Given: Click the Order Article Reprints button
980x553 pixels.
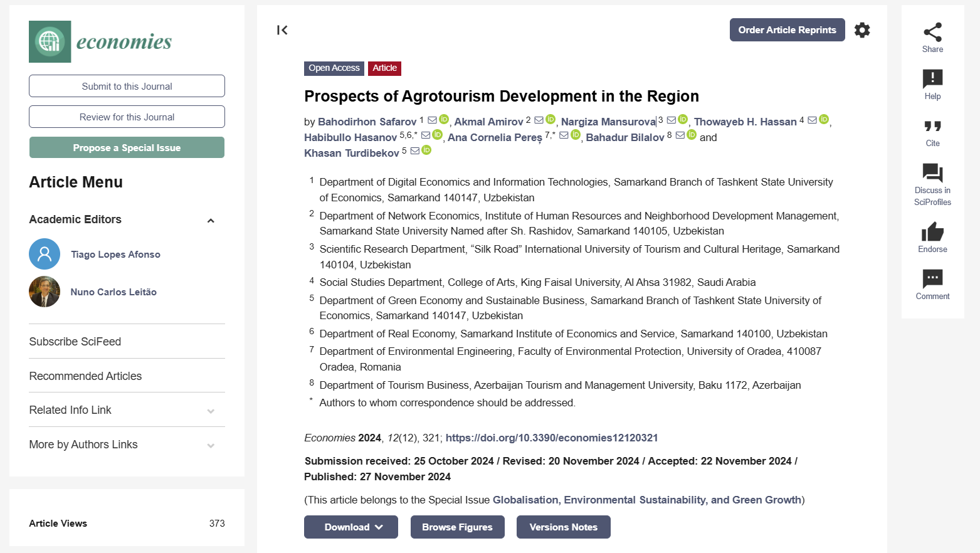Looking at the screenshot, I should (787, 30).
